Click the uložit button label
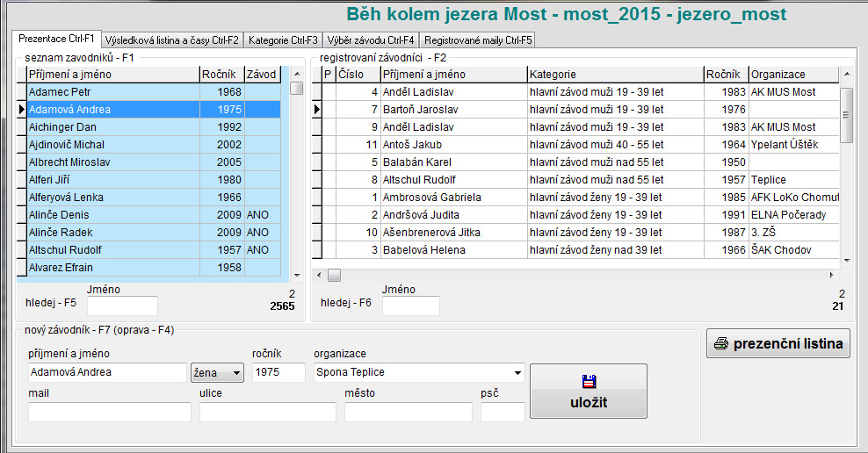 [589, 402]
